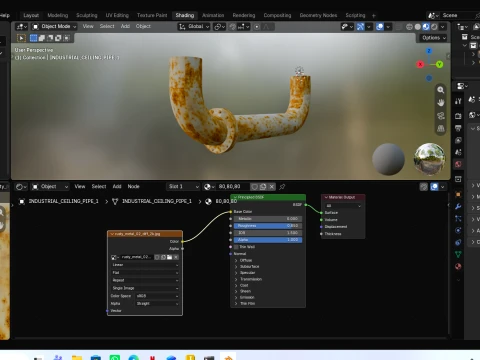Toggle the viewport overlays button

tap(380, 27)
